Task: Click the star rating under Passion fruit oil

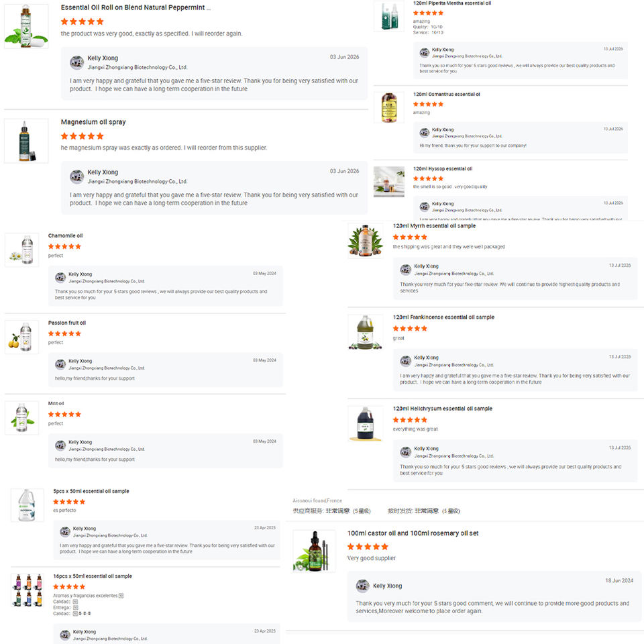Action: coord(64,333)
